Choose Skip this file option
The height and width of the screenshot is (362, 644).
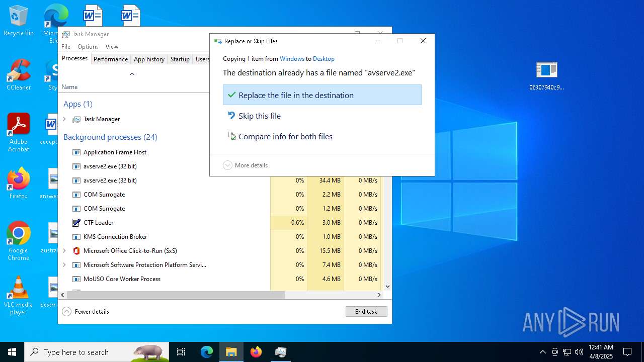(322, 116)
